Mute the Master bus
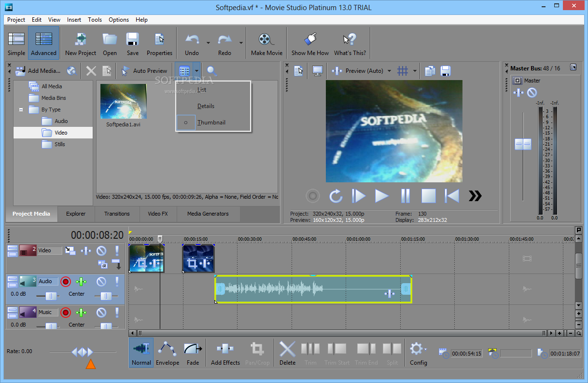Viewport: 588px width, 383px height. [532, 93]
